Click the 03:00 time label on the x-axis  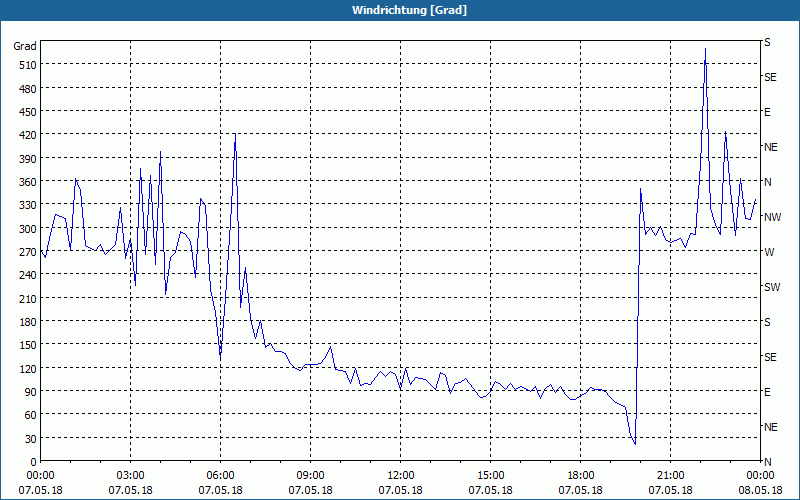130,476
